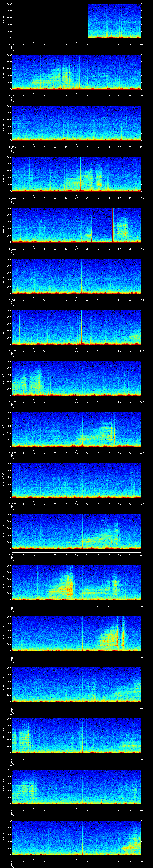
Task: Click the second red vertical line in 3:13:00 panel
Action: 113,225
